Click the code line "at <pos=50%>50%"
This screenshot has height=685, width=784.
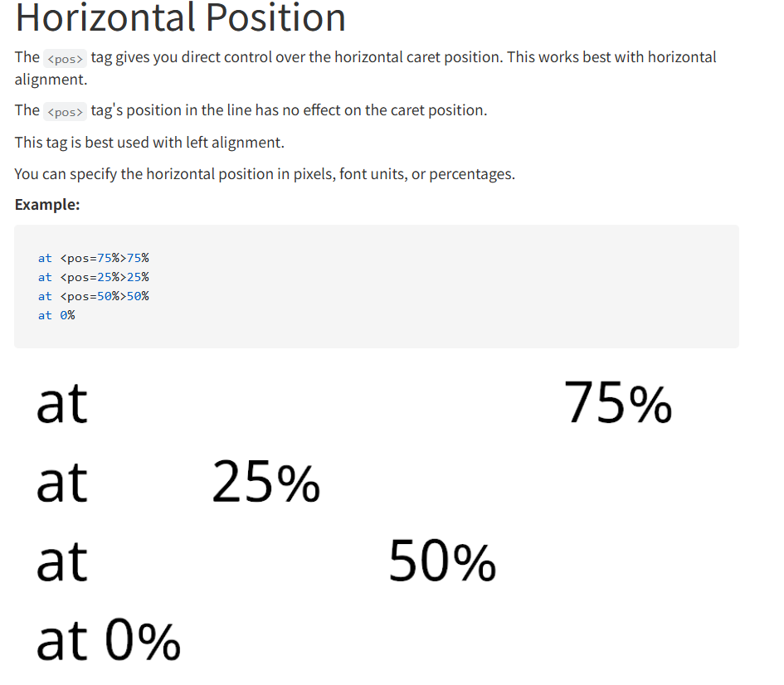coord(94,296)
